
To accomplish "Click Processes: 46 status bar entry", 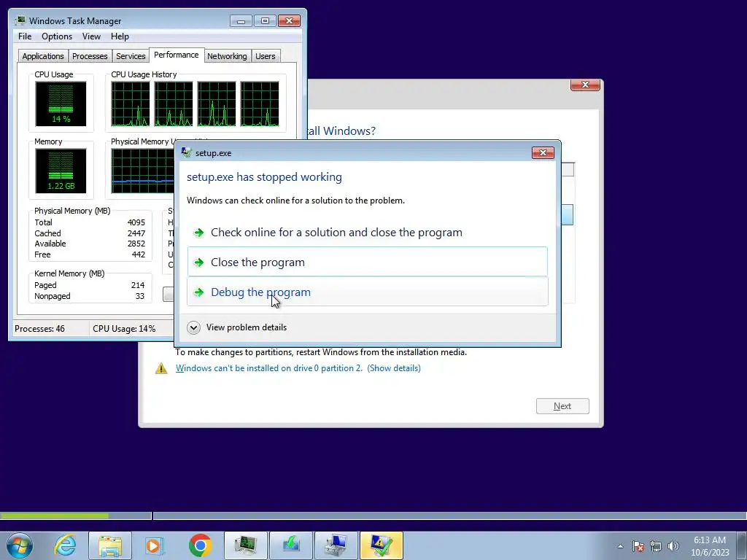I will (39, 329).
